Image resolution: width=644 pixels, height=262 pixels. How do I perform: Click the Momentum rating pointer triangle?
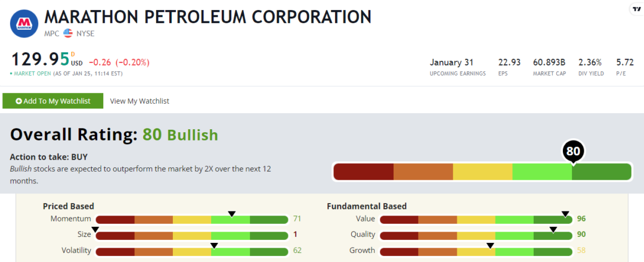(232, 213)
